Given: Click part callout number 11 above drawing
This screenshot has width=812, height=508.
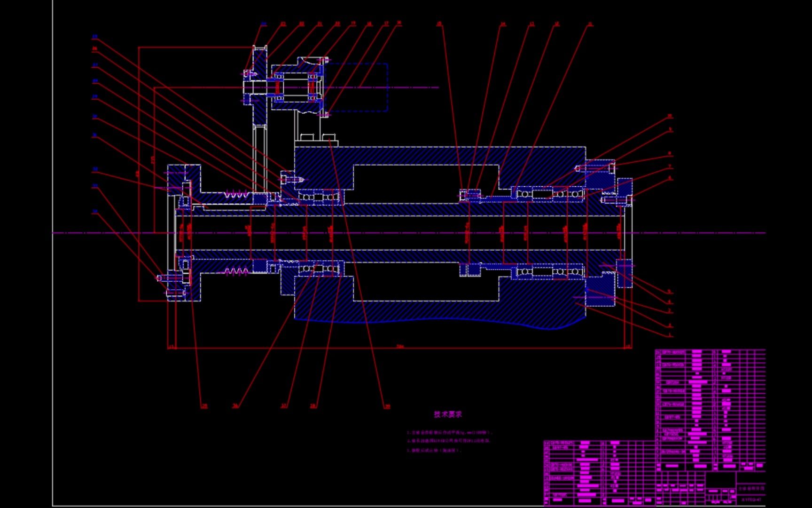Looking at the screenshot, I should click(x=590, y=24).
